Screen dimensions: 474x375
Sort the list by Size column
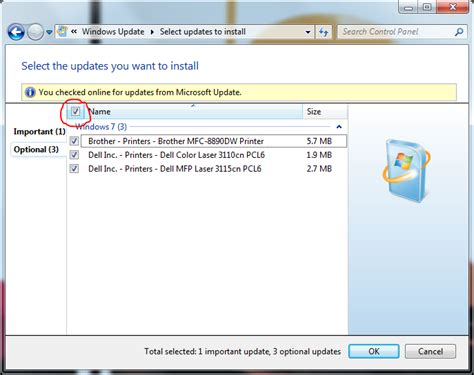tap(325, 112)
